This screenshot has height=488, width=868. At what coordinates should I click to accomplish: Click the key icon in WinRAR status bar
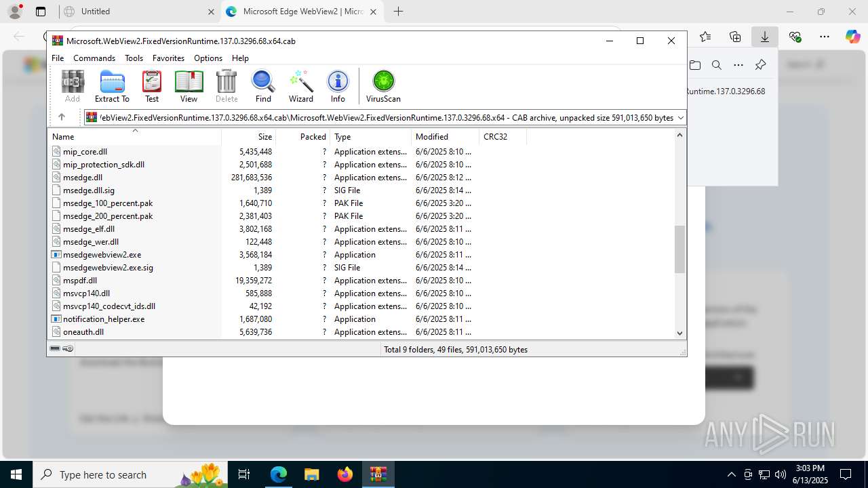(x=68, y=349)
